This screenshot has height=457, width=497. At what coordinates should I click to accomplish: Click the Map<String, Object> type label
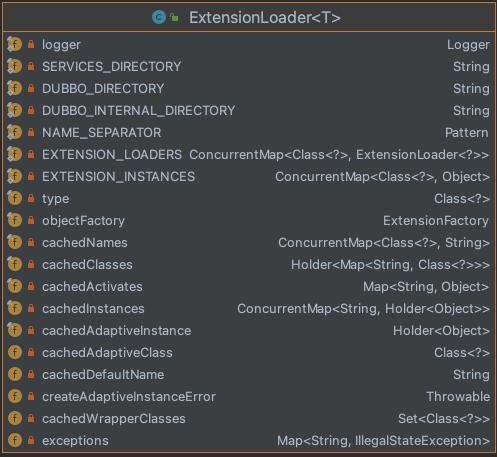426,287
